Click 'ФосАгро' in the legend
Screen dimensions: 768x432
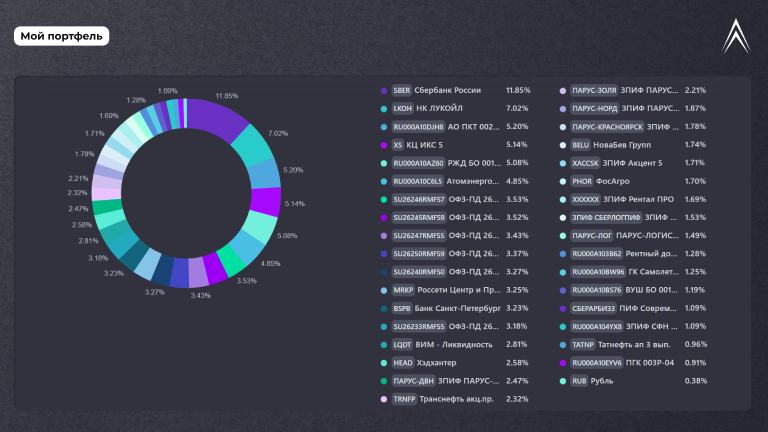(x=613, y=181)
